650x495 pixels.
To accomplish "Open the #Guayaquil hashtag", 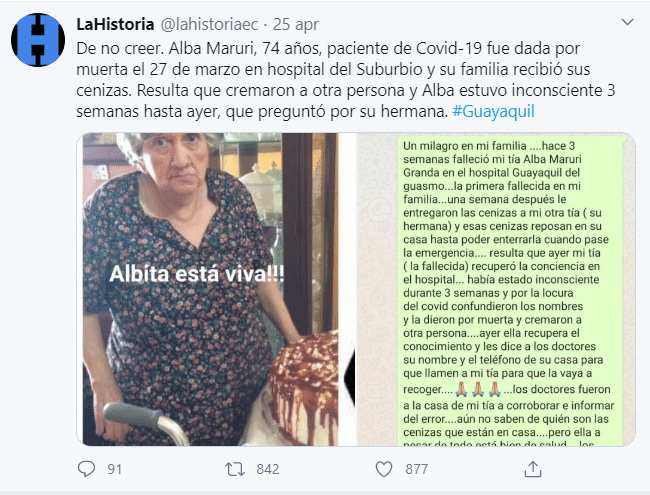I will (x=493, y=111).
